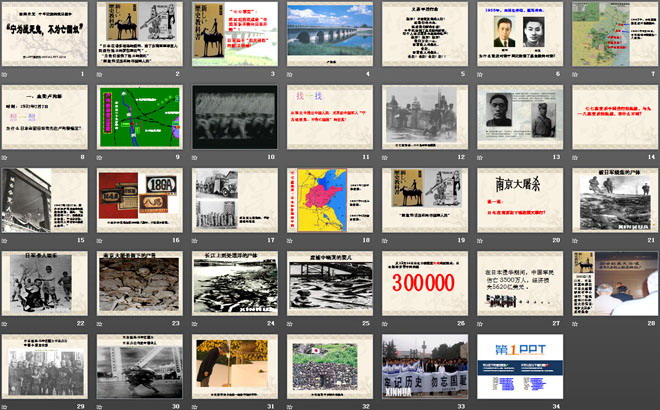Viewport: 660px width, 410px height.
Task: Select slide 2 with textbook cover and cartoon
Action: (140, 34)
